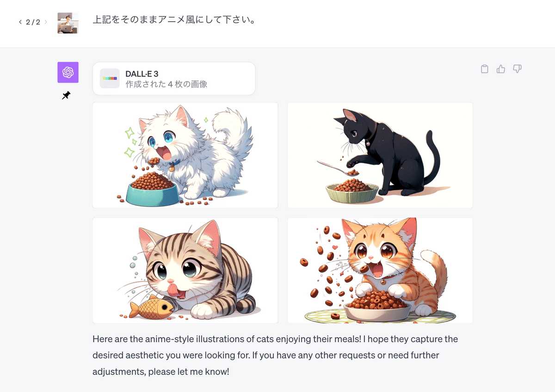This screenshot has width=555, height=392.
Task: Click the purple ChatGPT avatar icon
Action: pyautogui.click(x=68, y=72)
